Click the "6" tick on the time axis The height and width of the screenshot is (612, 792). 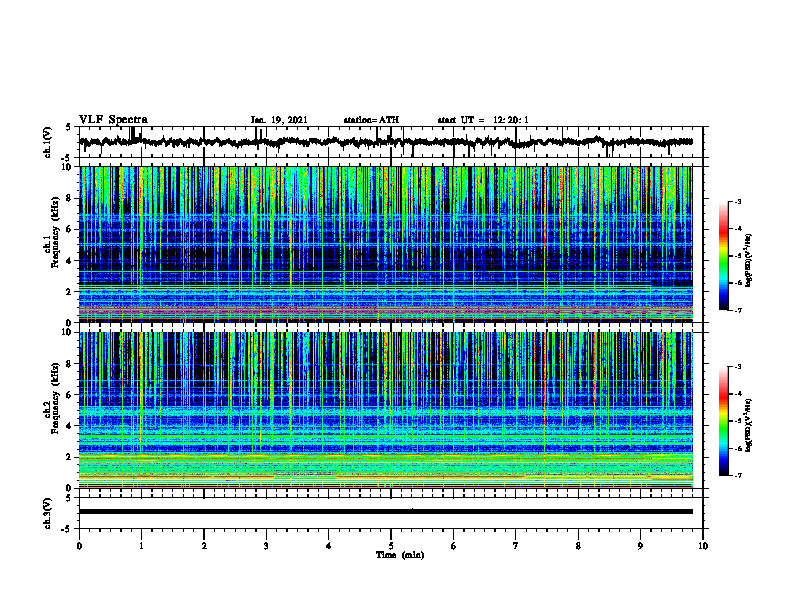click(x=454, y=546)
